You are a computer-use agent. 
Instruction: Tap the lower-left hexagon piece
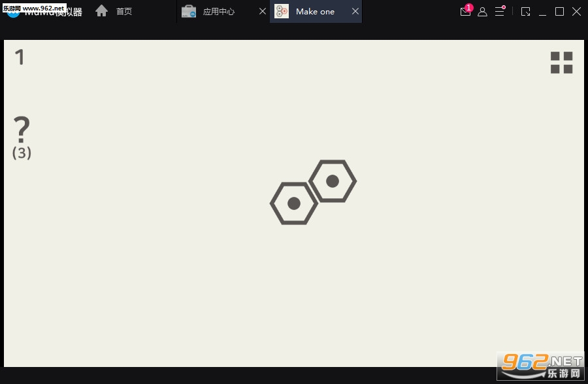pos(293,203)
